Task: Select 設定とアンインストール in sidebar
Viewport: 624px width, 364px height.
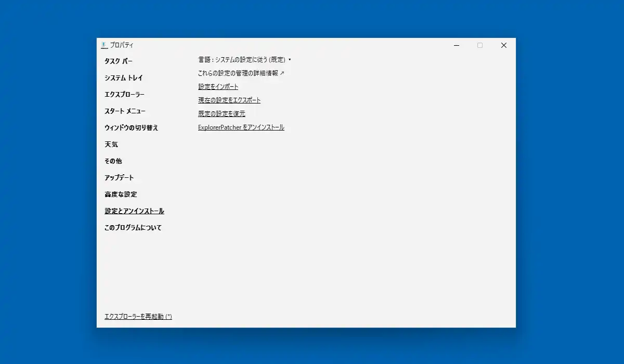Action: [x=134, y=211]
